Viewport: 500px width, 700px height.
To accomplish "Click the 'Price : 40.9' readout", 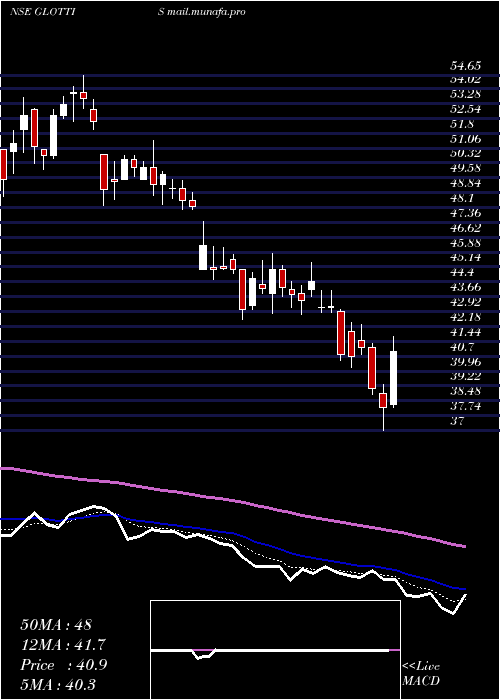I will tap(63, 665).
